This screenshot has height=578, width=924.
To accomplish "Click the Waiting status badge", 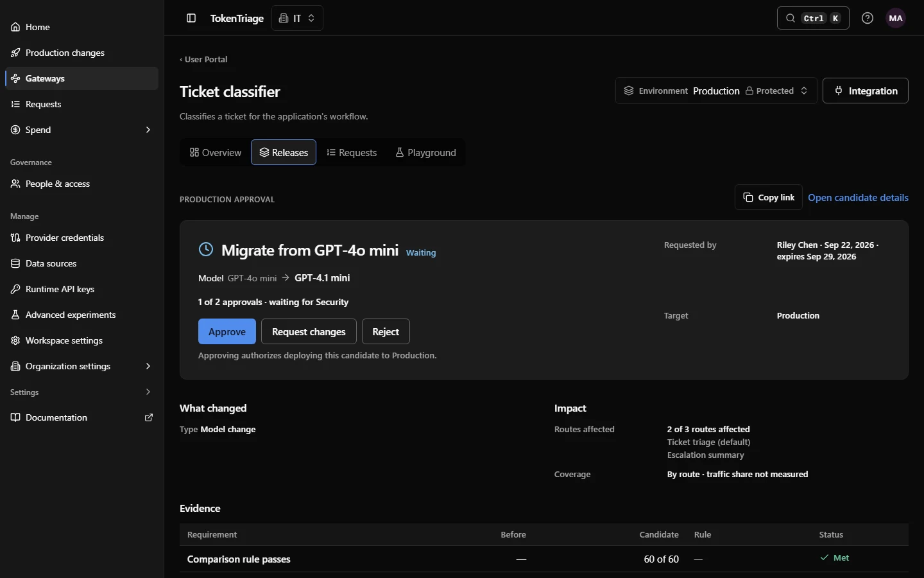I will click(x=421, y=253).
